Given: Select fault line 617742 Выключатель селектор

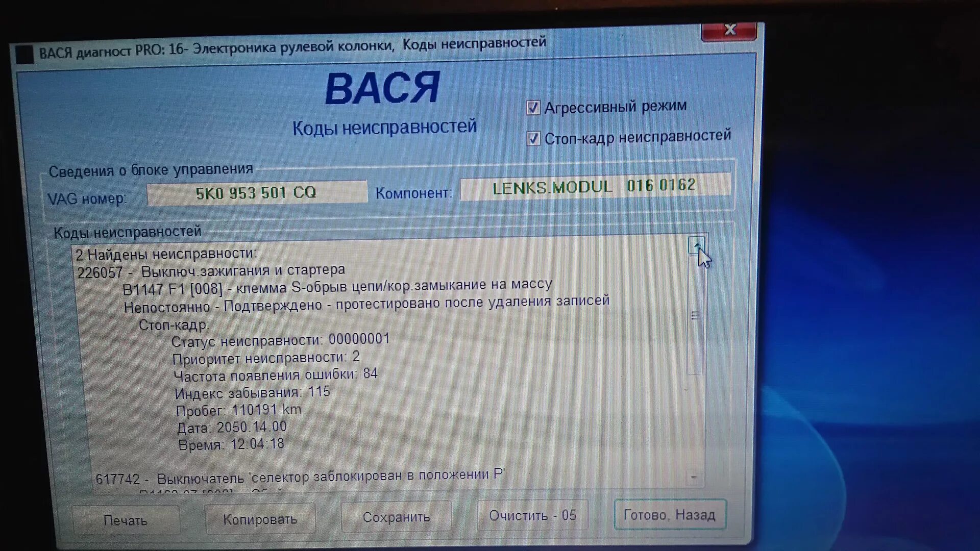Looking at the screenshot, I should point(300,477).
